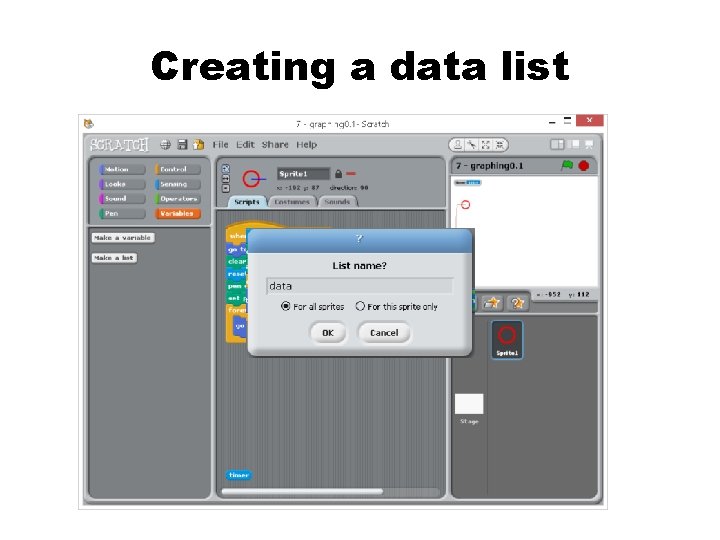The image size is (720, 540).
Task: Switch to the Costumes tab
Action: point(292,202)
